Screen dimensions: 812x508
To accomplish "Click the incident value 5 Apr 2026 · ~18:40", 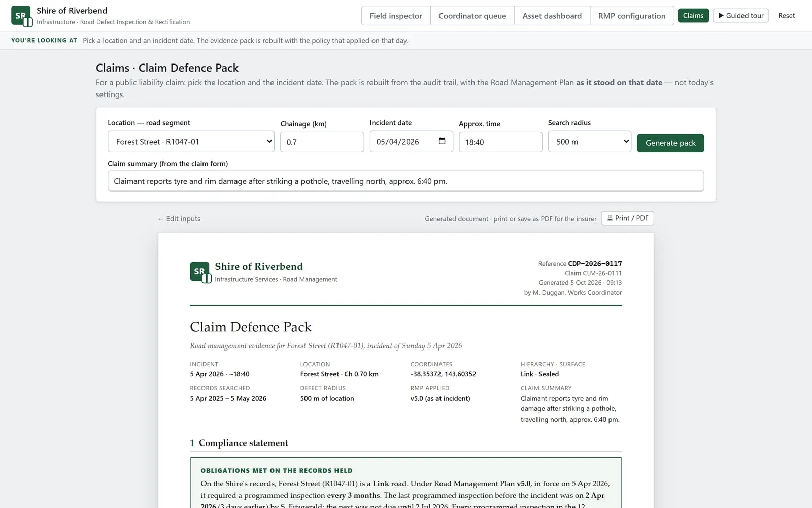I will pos(220,374).
